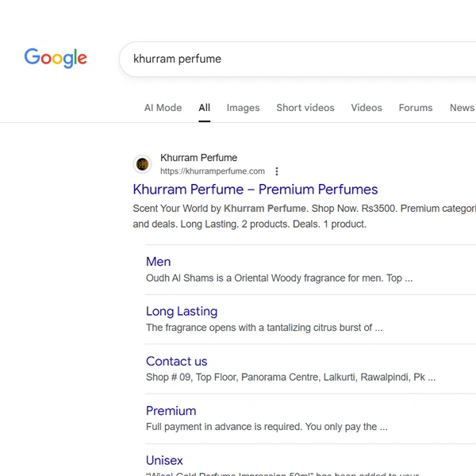The width and height of the screenshot is (476, 476).
Task: Open the Short videos tab
Action: point(305,108)
